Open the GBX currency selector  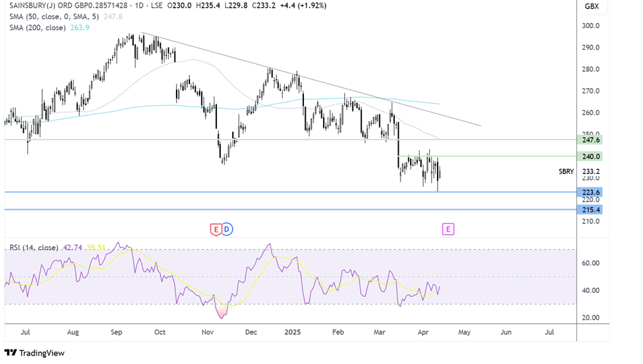pyautogui.click(x=592, y=6)
